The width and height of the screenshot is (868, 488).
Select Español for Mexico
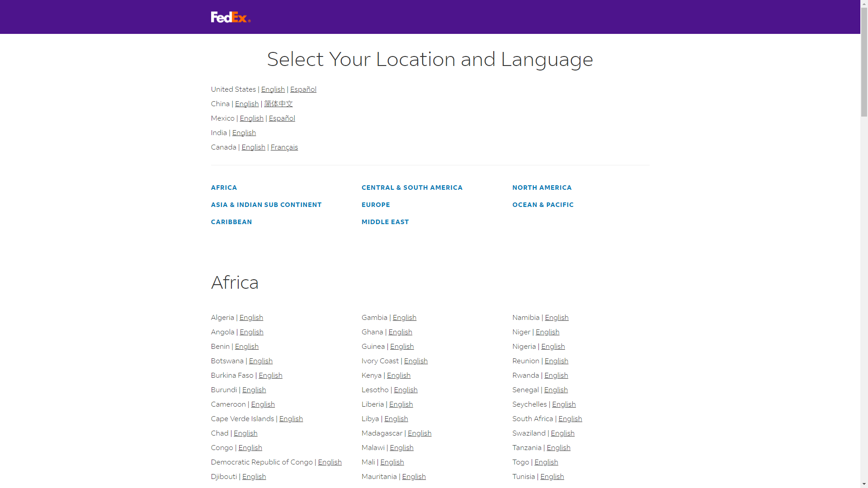(x=282, y=118)
